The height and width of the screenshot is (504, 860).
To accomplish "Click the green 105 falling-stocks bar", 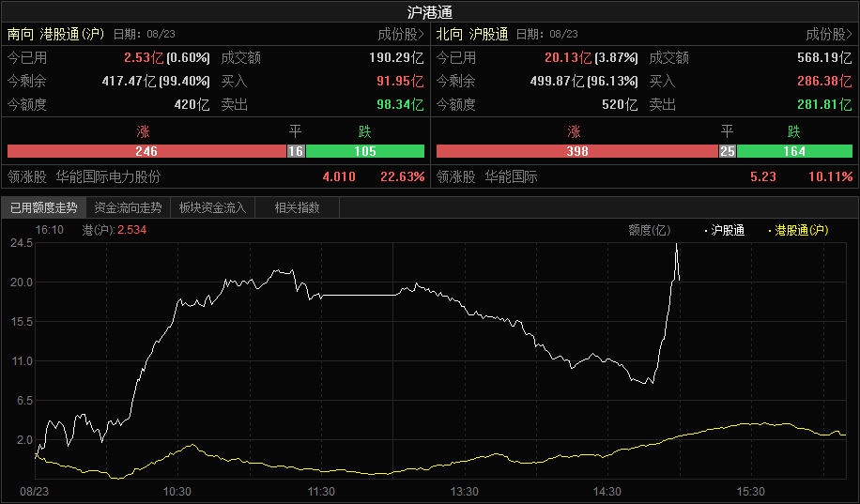I will coord(364,151).
